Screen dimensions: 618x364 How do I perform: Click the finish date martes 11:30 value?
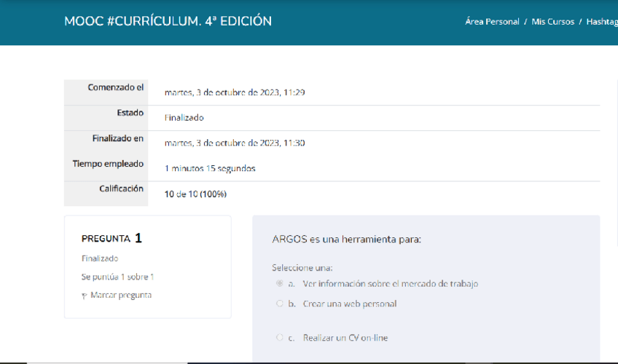point(235,143)
